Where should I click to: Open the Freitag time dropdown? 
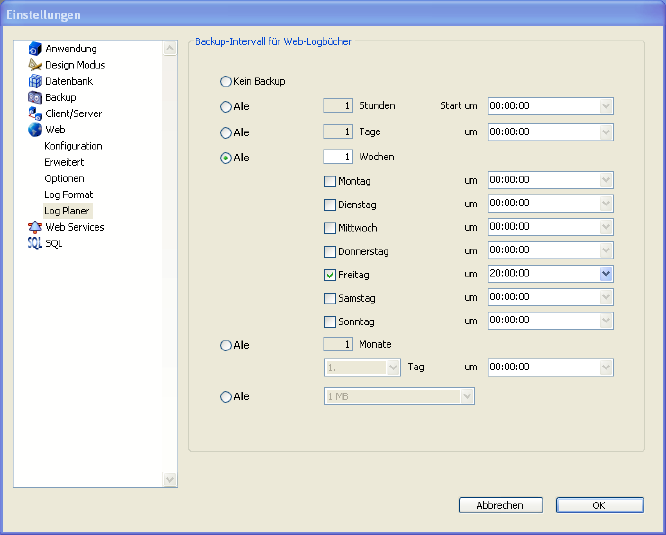605,274
